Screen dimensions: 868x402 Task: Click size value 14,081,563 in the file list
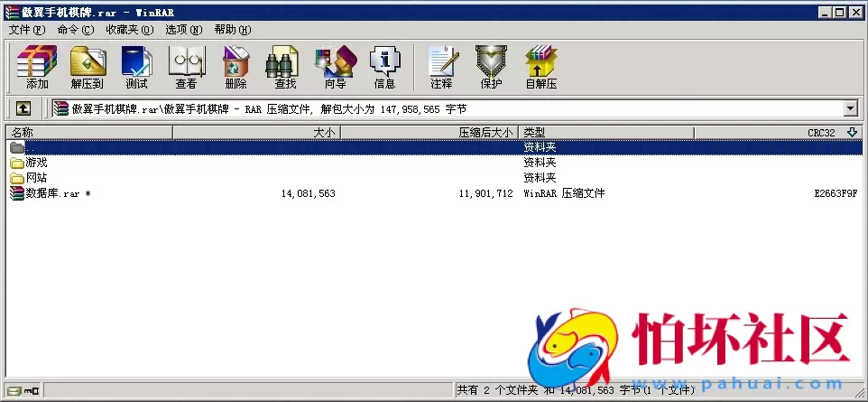tap(309, 193)
